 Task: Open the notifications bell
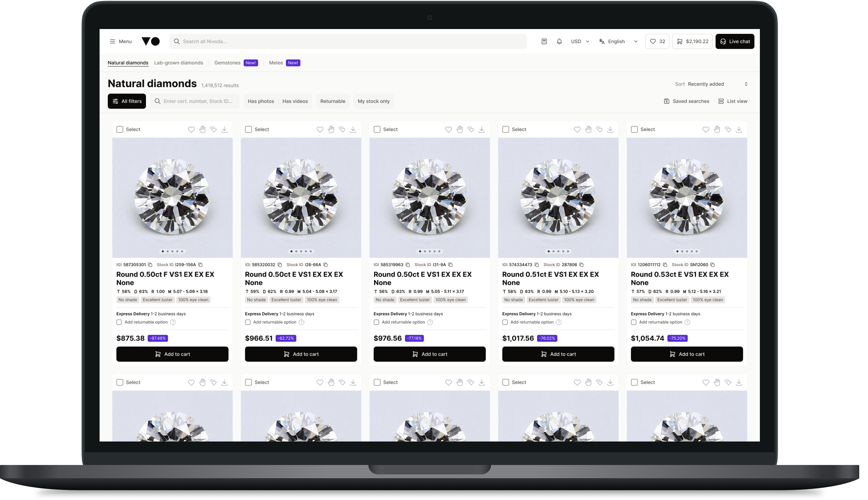click(559, 41)
